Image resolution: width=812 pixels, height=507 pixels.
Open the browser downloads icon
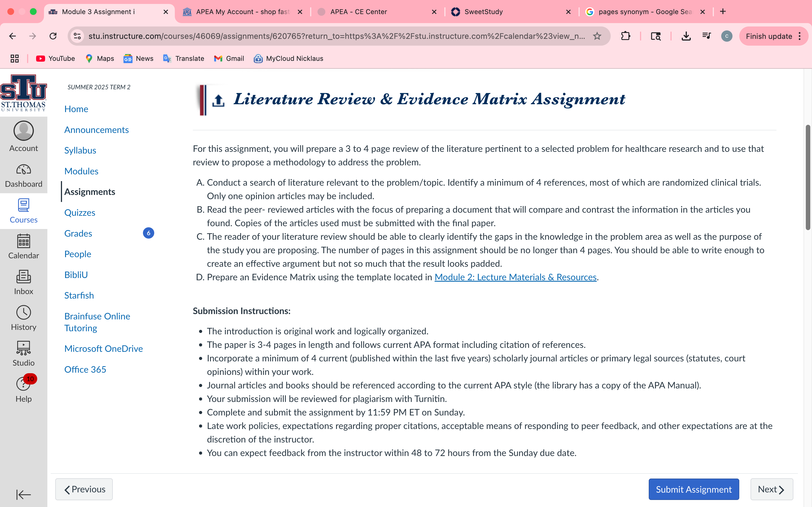click(x=686, y=36)
